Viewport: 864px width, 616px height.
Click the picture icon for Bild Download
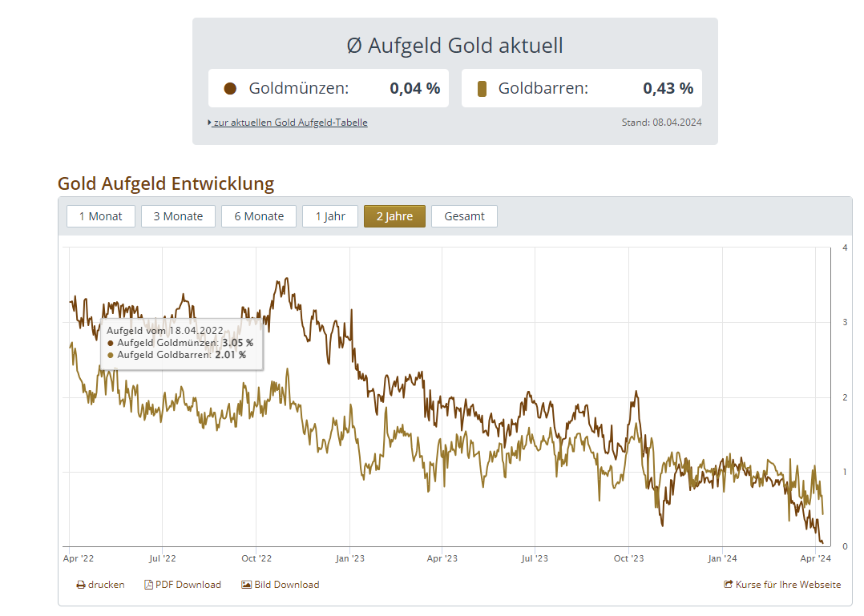(x=247, y=585)
